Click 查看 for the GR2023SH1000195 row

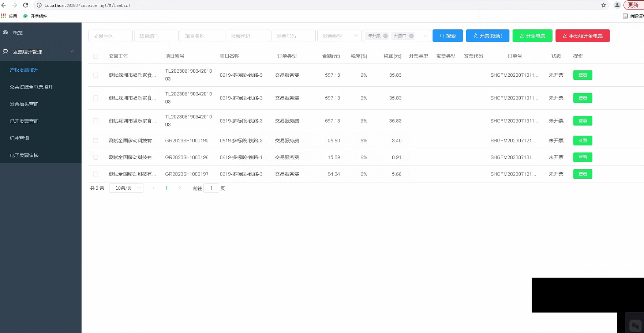pyautogui.click(x=583, y=140)
